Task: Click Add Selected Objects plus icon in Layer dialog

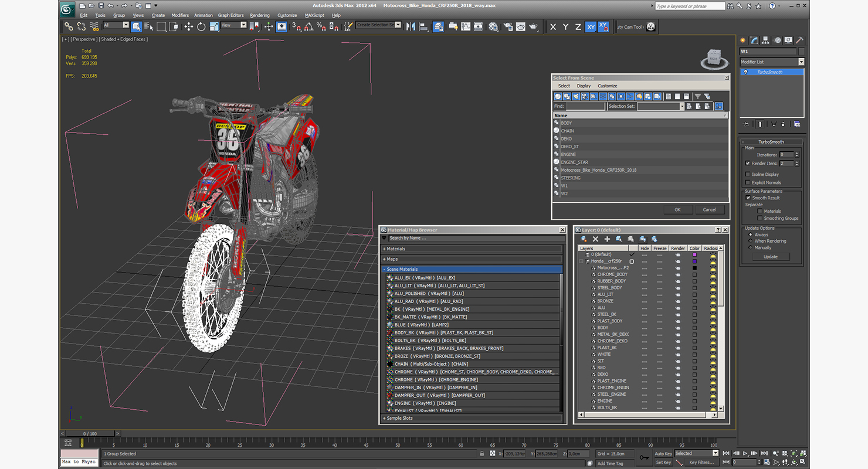Action: pyautogui.click(x=607, y=239)
